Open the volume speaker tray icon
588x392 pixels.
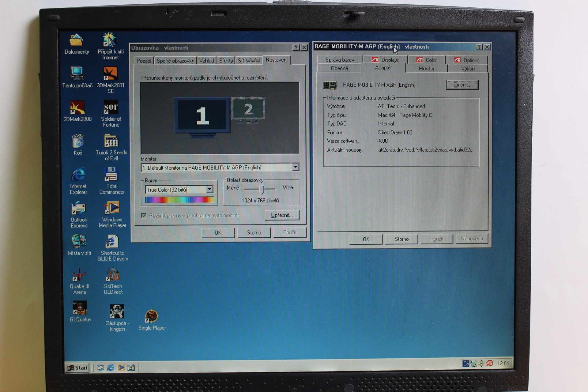coord(481,364)
